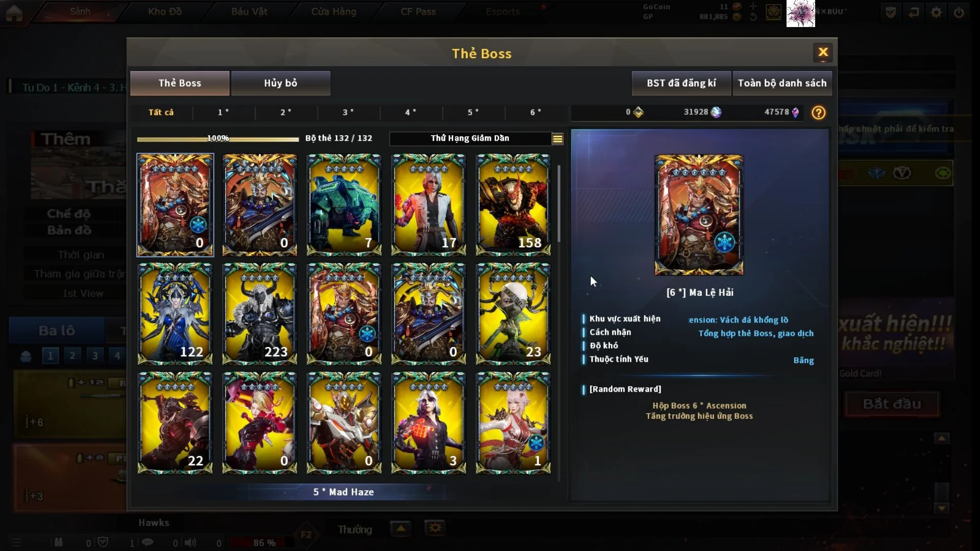
Task: Open the Thứ Hạng Giảm Dần sort dropdown
Action: 470,138
